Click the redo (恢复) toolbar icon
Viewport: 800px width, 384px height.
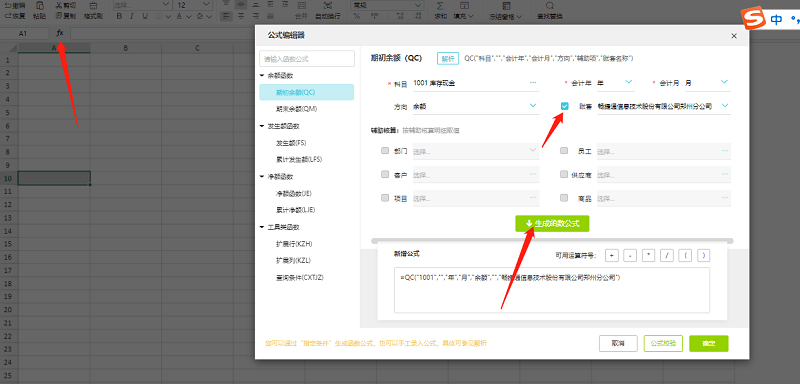pyautogui.click(x=15, y=16)
